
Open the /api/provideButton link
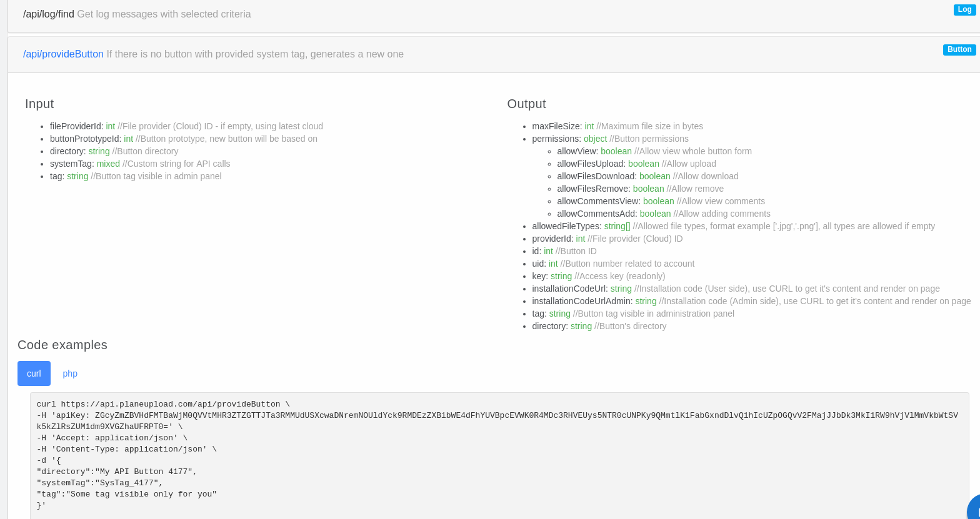tap(63, 54)
